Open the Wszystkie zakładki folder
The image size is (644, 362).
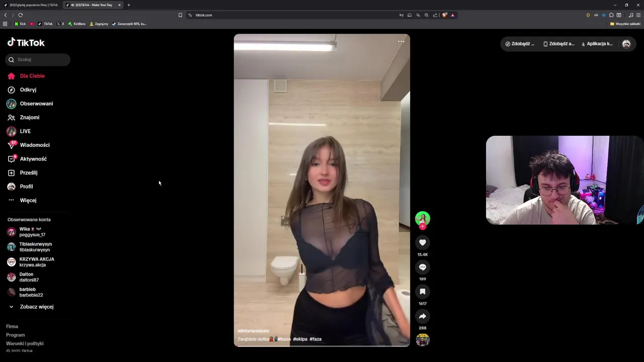[625, 24]
